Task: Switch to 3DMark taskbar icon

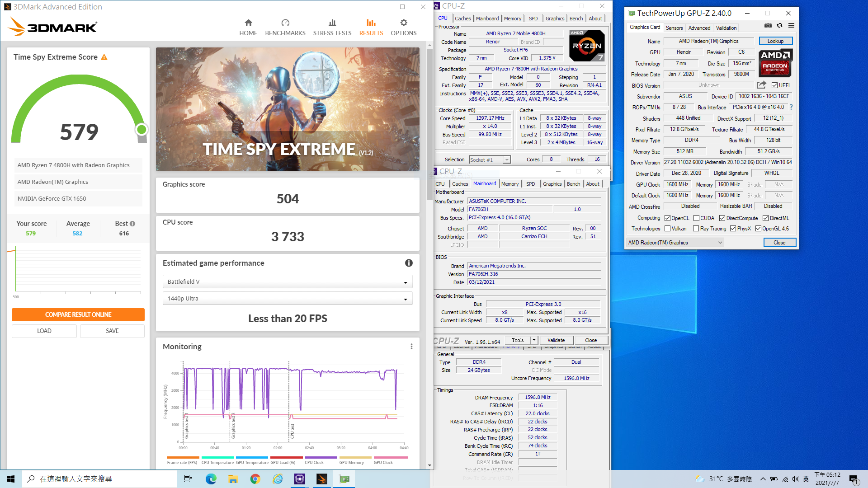Action: point(322,479)
